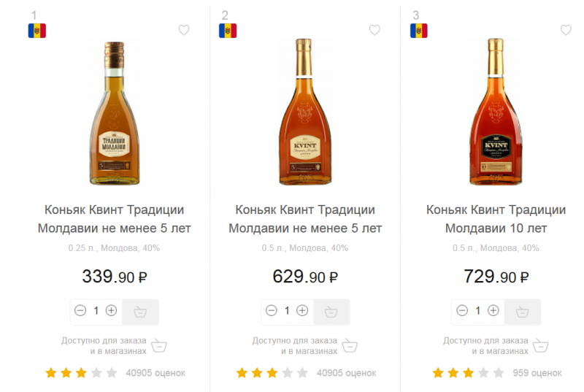Add first product to favorites with heart icon
Screen dimensions: 584x392
pyautogui.click(x=184, y=30)
